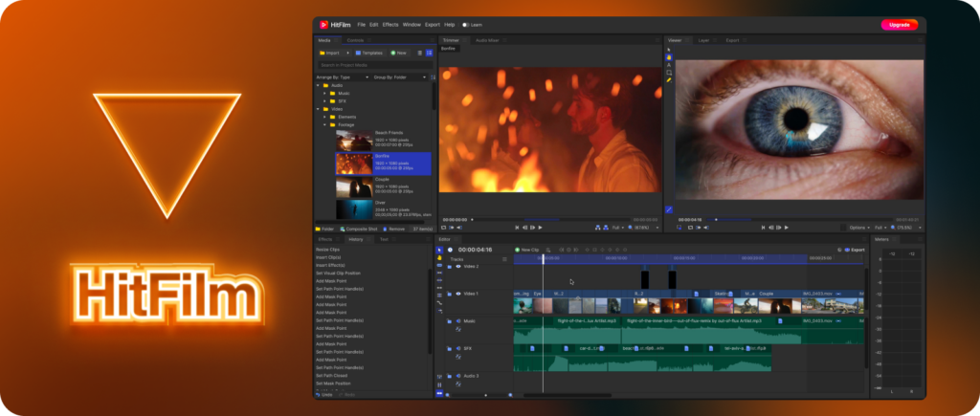Open the File menu
Image resolution: width=980 pixels, height=416 pixels.
[x=361, y=25]
